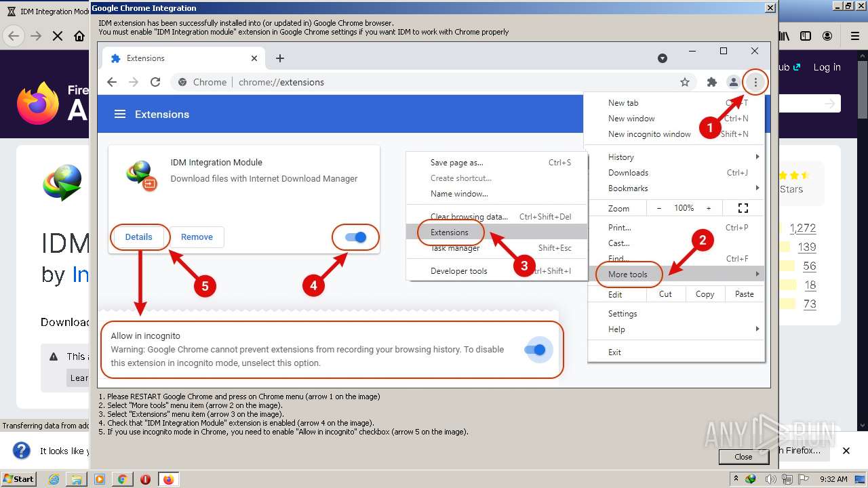Click the zoom-out minus in the Chrome menu
This screenshot has height=488, width=868.
coord(658,208)
